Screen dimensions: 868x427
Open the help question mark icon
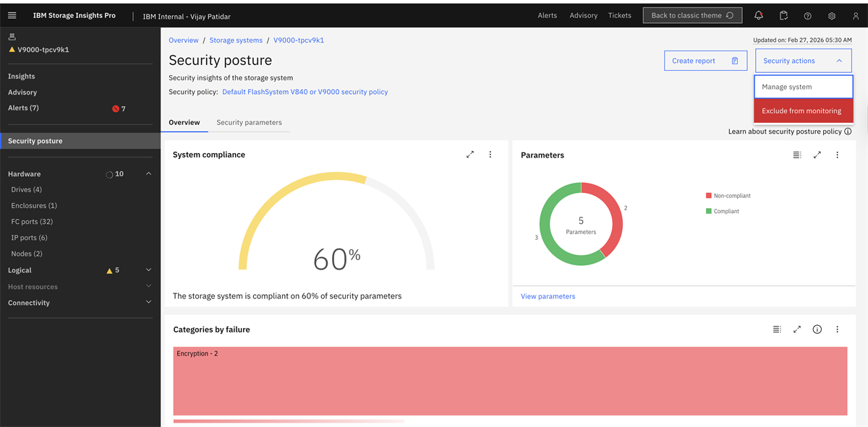[807, 15]
